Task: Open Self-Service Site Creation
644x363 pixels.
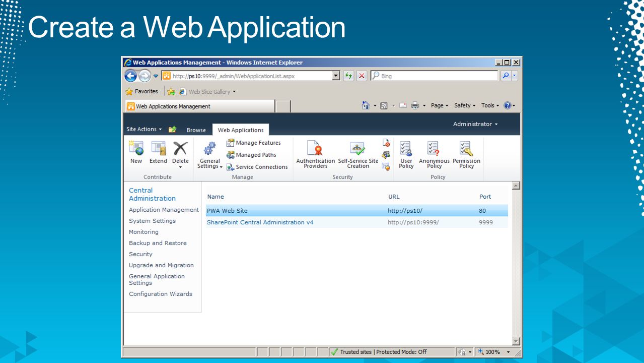Action: [358, 155]
